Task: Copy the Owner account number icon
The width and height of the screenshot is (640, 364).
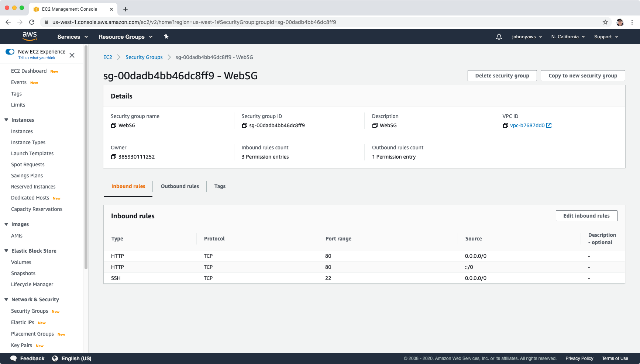Action: pyautogui.click(x=114, y=157)
